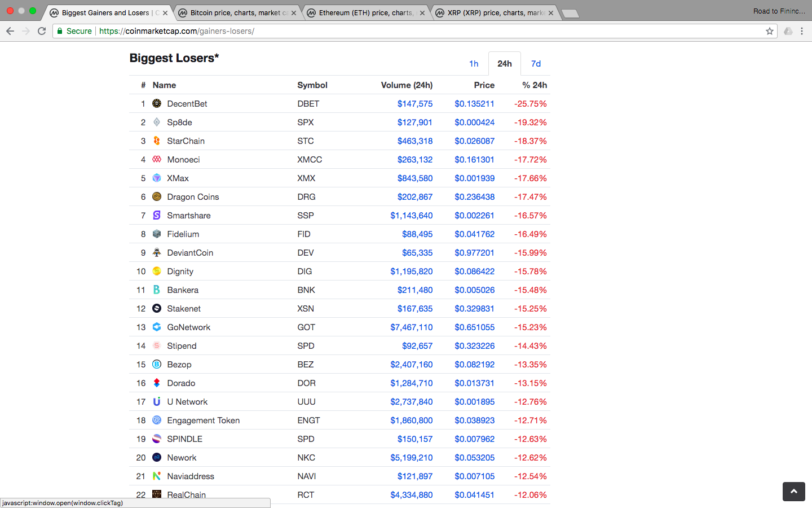The image size is (812, 508).
Task: Open the Dragon Coins link
Action: coord(193,197)
